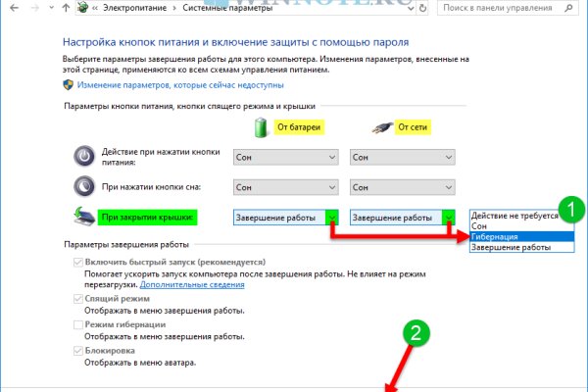Click the forward navigation arrow
Image resolution: width=588 pixels, height=392 pixels.
pyautogui.click(x=35, y=9)
